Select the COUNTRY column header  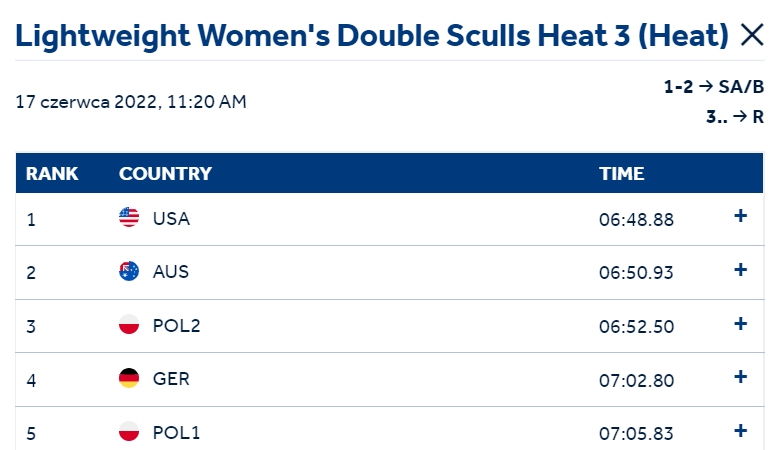165,173
